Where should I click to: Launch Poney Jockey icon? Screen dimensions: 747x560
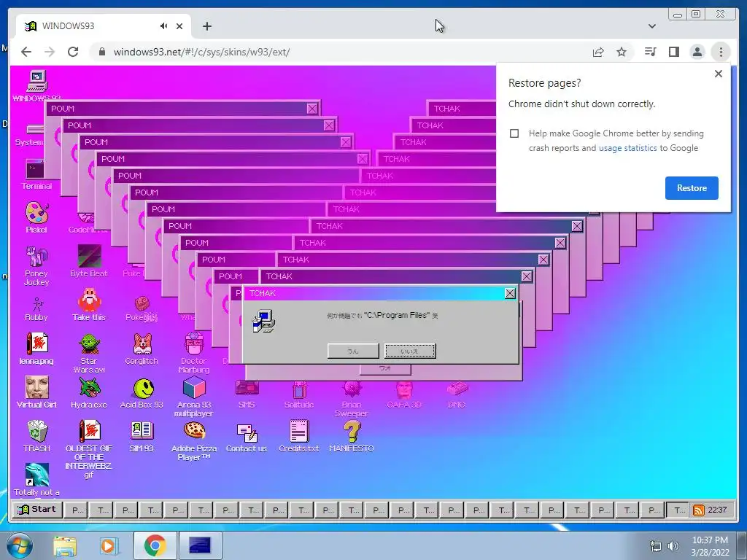pyautogui.click(x=36, y=265)
